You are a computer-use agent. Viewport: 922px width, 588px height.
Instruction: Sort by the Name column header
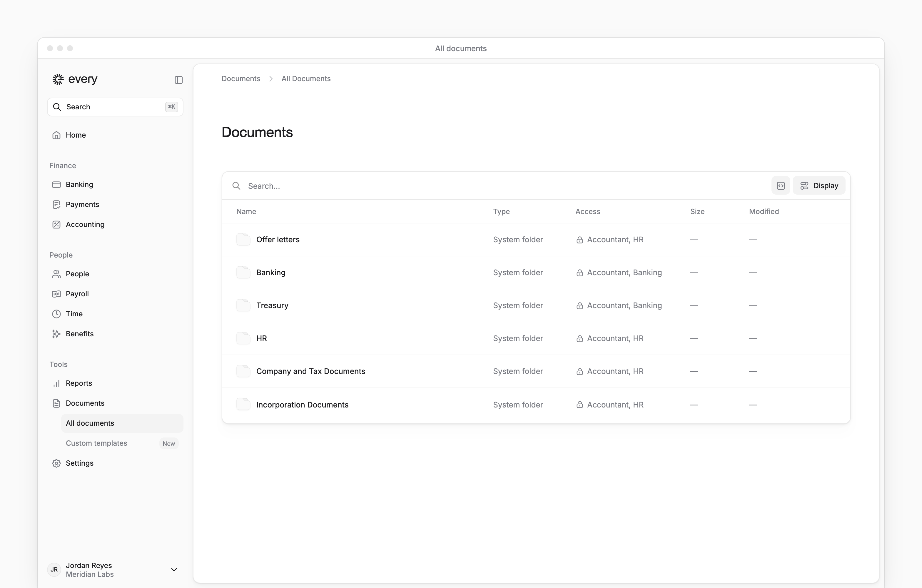pos(246,211)
